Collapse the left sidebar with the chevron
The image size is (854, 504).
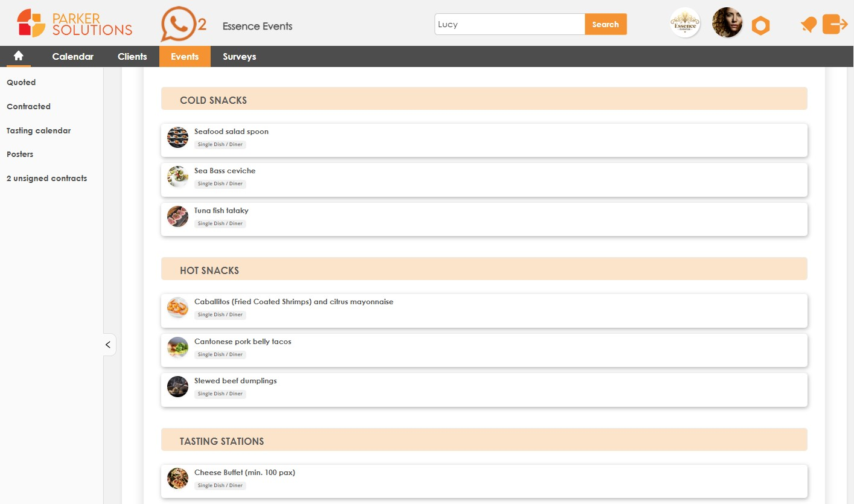point(109,344)
